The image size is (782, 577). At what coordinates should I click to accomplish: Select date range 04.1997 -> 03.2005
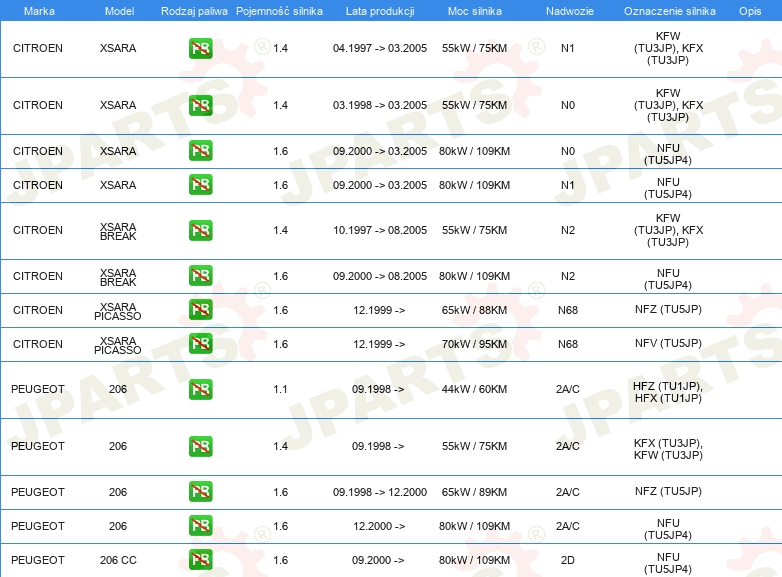(x=380, y=48)
